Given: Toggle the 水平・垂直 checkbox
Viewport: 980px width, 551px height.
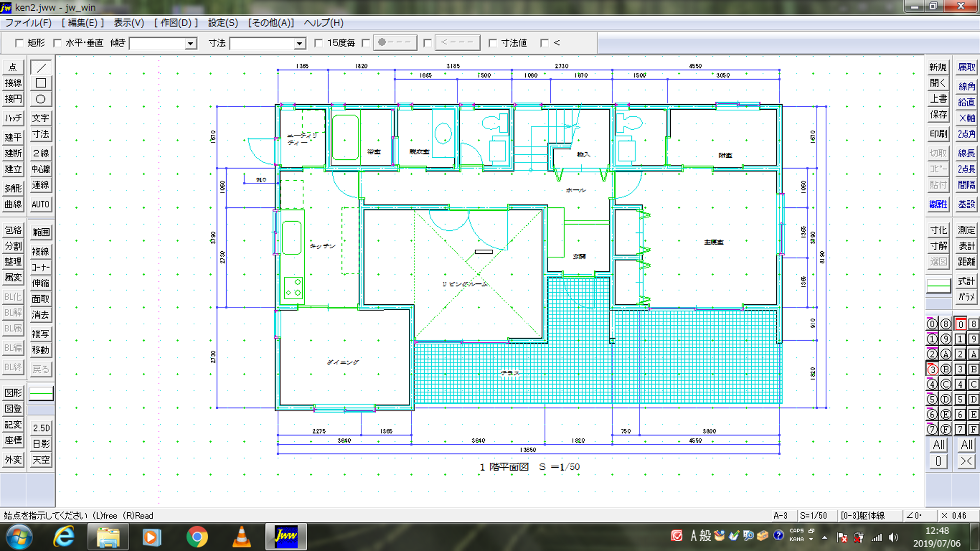Looking at the screenshot, I should click(x=58, y=43).
